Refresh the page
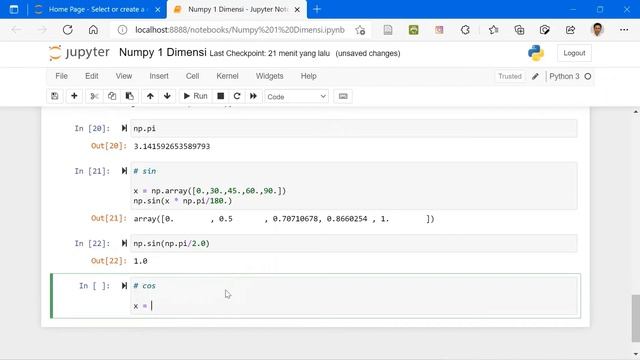 [x=68, y=30]
